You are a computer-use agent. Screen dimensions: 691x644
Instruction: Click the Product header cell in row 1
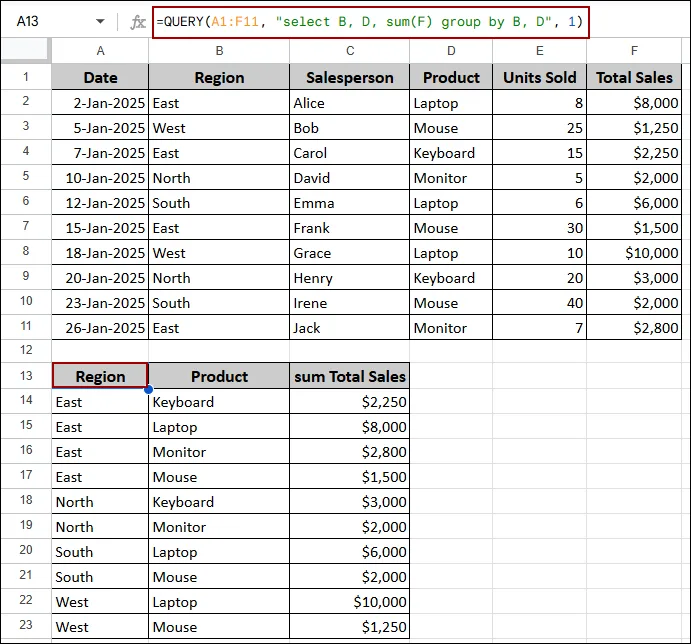(x=451, y=77)
